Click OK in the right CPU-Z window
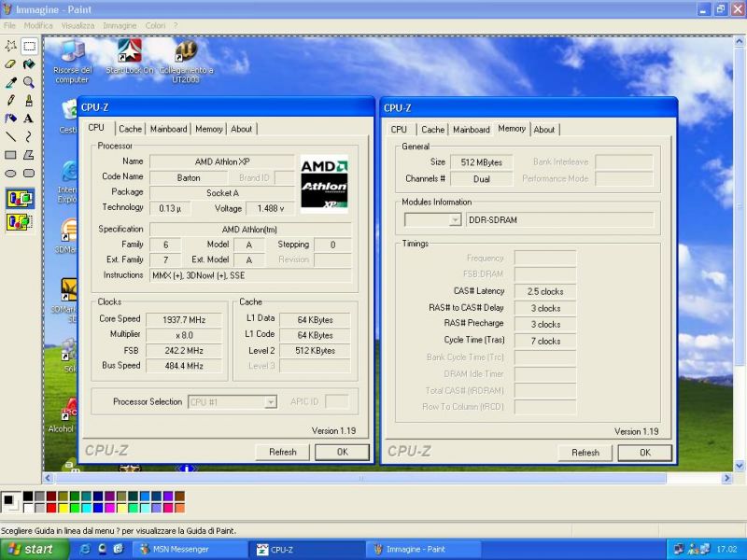This screenshot has height=560, width=747. click(645, 453)
